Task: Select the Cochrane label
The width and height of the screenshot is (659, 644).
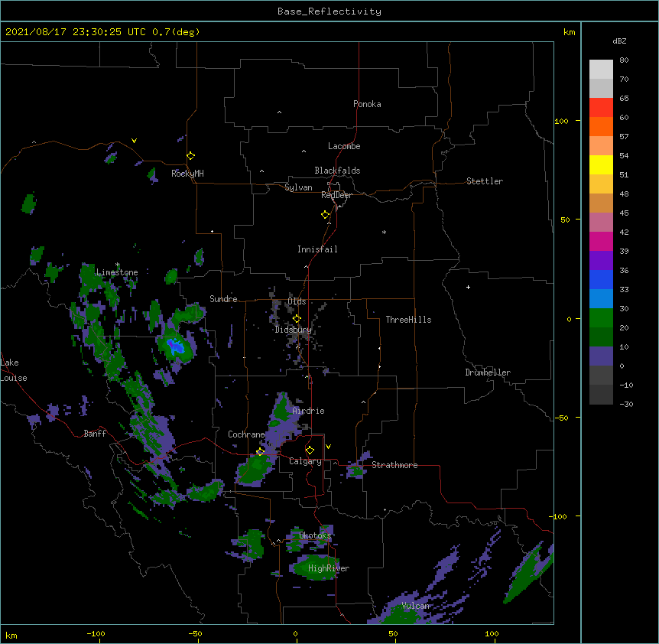Action: (x=246, y=434)
